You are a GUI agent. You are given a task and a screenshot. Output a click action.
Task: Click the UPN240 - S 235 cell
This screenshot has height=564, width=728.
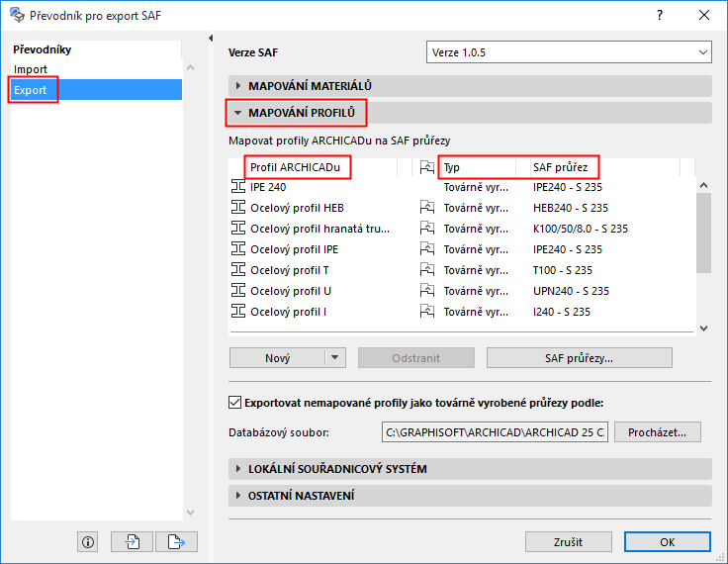coord(571,291)
